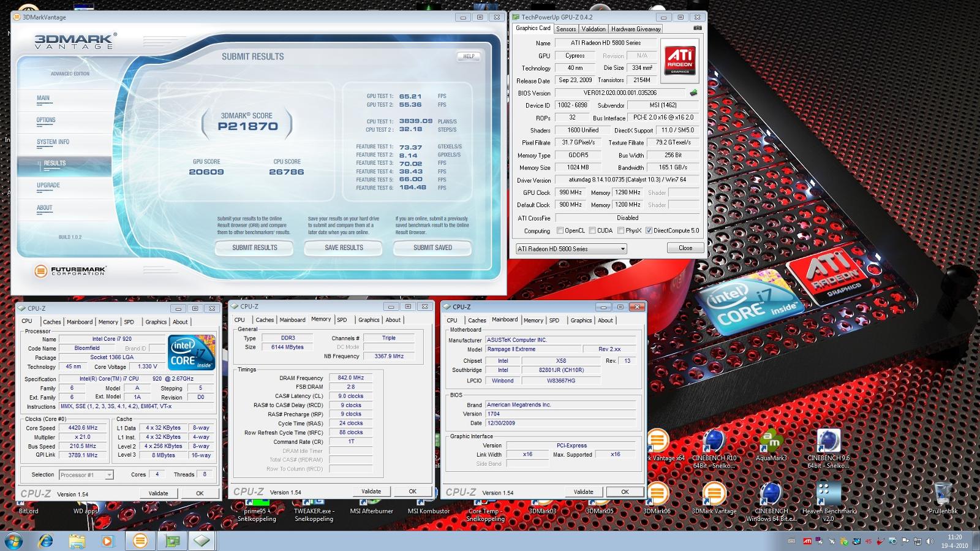Screen dimensions: 980x551
Task: Enable the PhysX checkbox in GPU-Z
Action: [x=621, y=230]
